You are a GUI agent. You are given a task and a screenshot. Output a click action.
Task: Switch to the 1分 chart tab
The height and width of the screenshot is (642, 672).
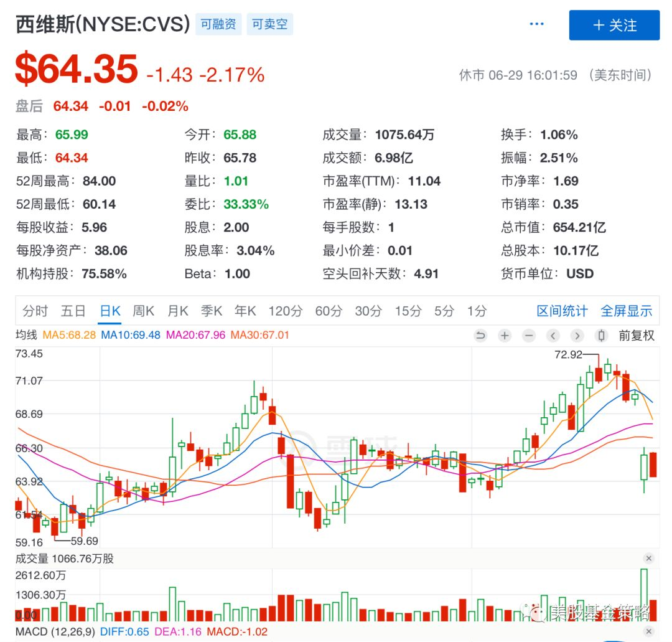477,311
